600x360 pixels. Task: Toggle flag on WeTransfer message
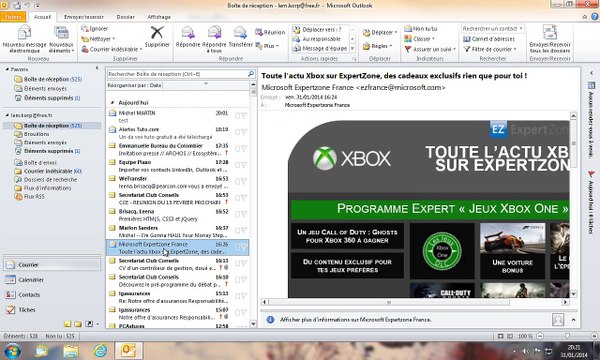pyautogui.click(x=244, y=181)
